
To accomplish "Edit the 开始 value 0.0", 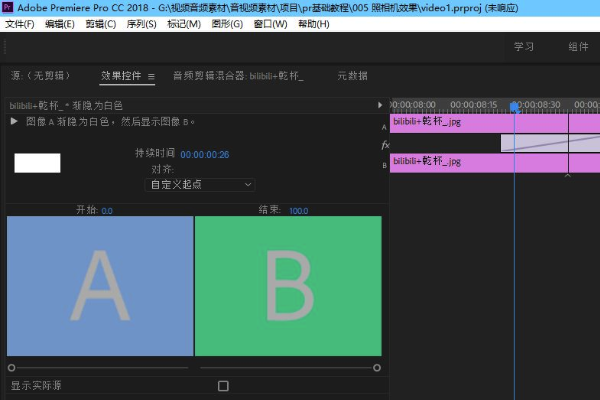I will 107,211.
